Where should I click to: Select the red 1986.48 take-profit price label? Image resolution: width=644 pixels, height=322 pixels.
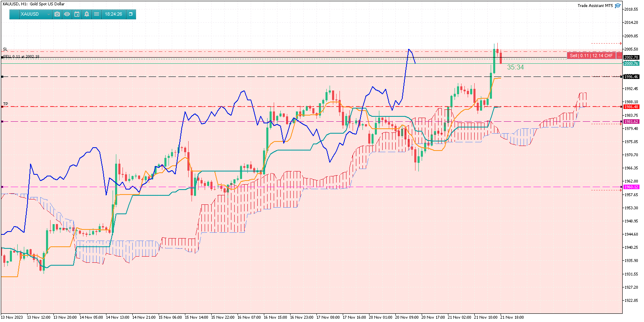pyautogui.click(x=631, y=107)
